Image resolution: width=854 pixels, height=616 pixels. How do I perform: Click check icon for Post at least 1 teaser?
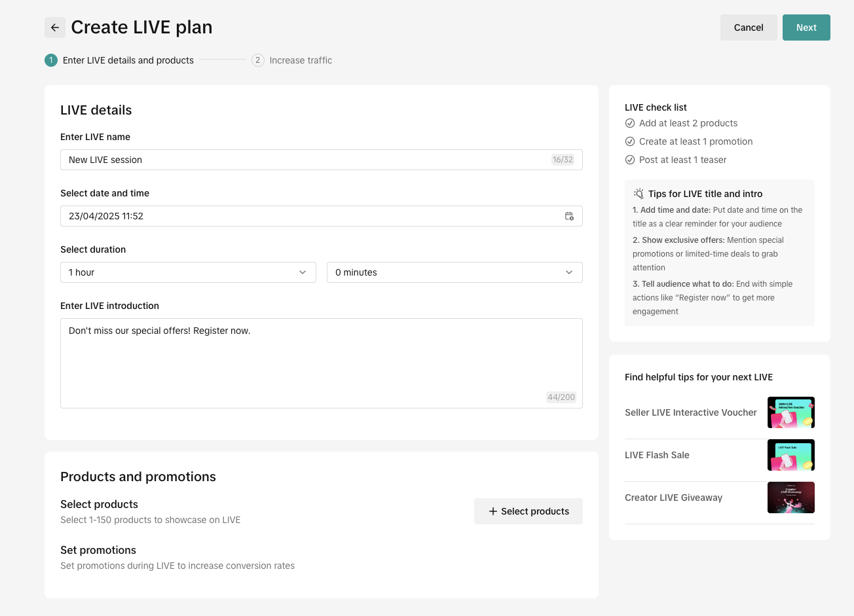click(x=630, y=160)
